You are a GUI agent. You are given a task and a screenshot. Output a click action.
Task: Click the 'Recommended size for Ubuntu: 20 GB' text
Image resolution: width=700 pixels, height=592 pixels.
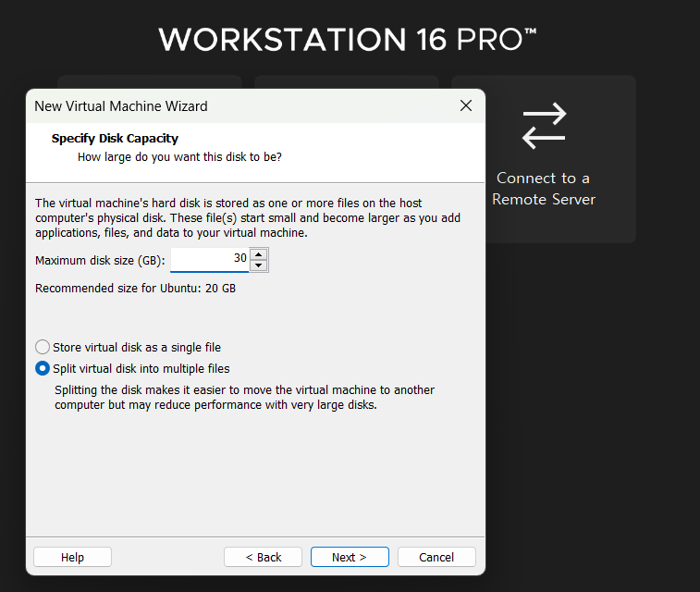(x=135, y=289)
